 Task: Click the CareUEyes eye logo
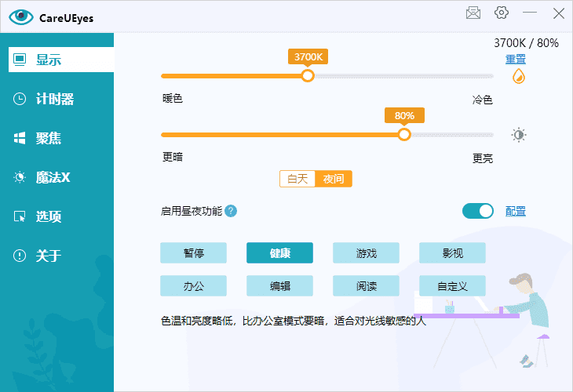coord(21,16)
